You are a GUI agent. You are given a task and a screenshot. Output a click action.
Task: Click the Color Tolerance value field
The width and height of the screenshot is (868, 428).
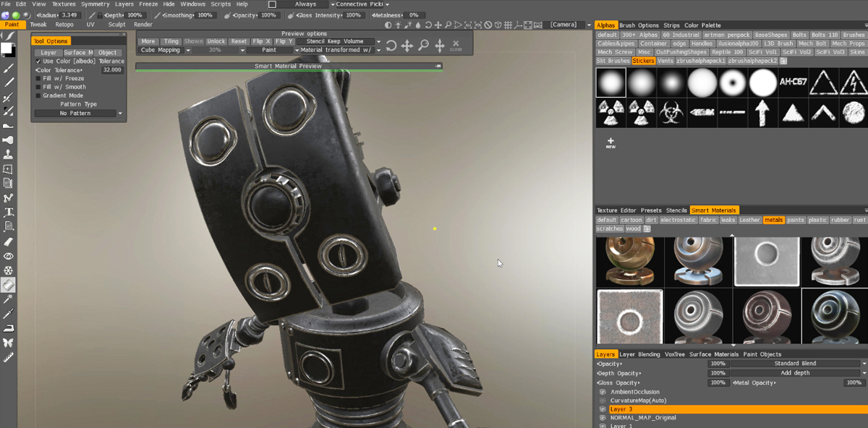click(x=112, y=70)
